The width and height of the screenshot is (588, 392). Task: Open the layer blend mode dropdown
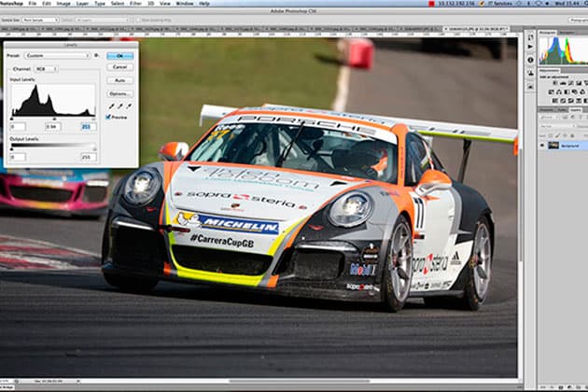pos(555,126)
